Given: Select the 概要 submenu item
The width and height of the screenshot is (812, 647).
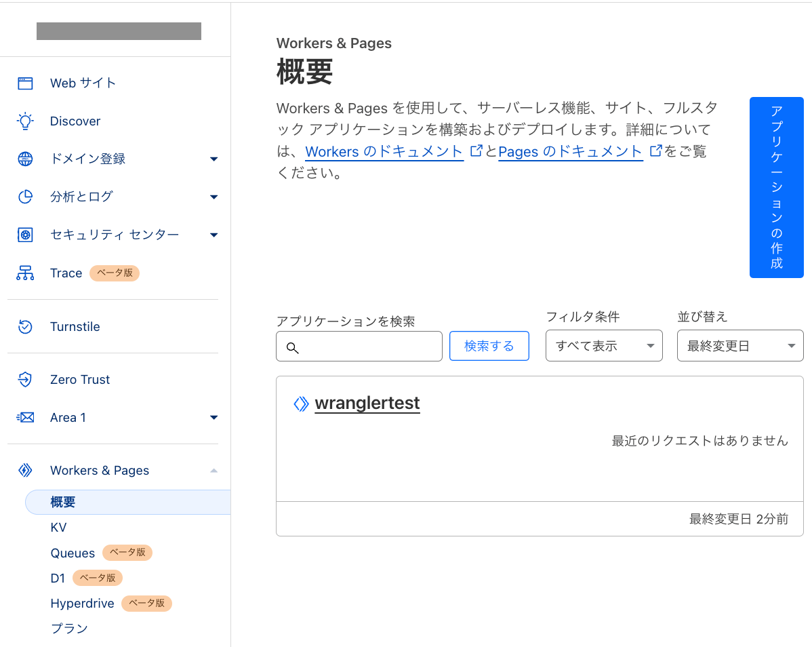Looking at the screenshot, I should (x=128, y=502).
